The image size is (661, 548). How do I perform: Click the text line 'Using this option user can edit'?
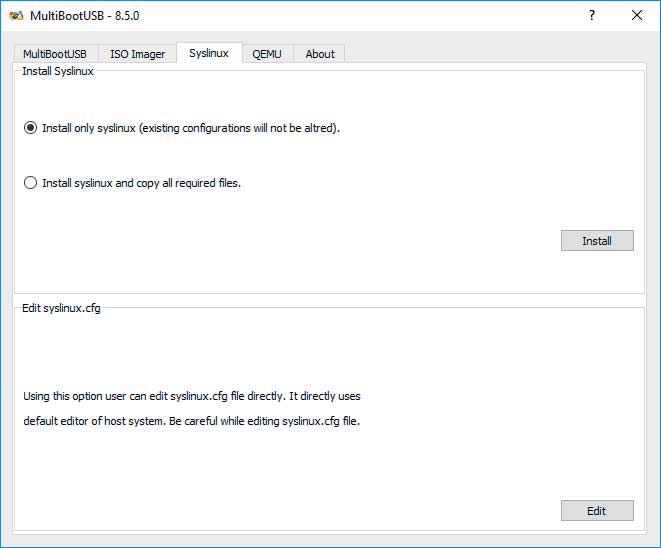[x=96, y=396]
